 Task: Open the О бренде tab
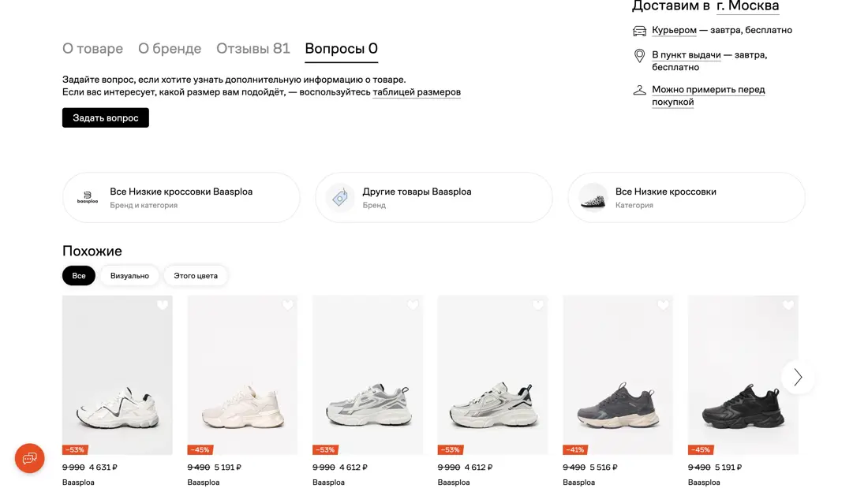pyautogui.click(x=170, y=49)
